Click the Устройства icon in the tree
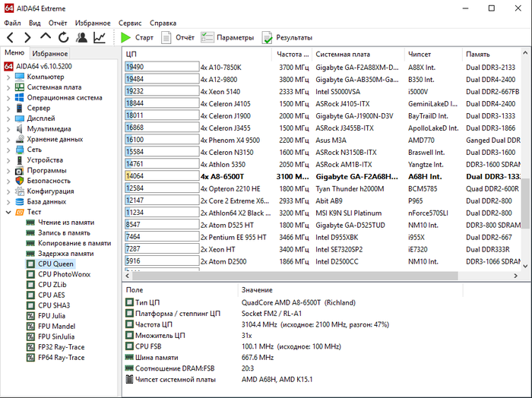Image resolution: width=532 pixels, height=398 pixels. (x=20, y=160)
